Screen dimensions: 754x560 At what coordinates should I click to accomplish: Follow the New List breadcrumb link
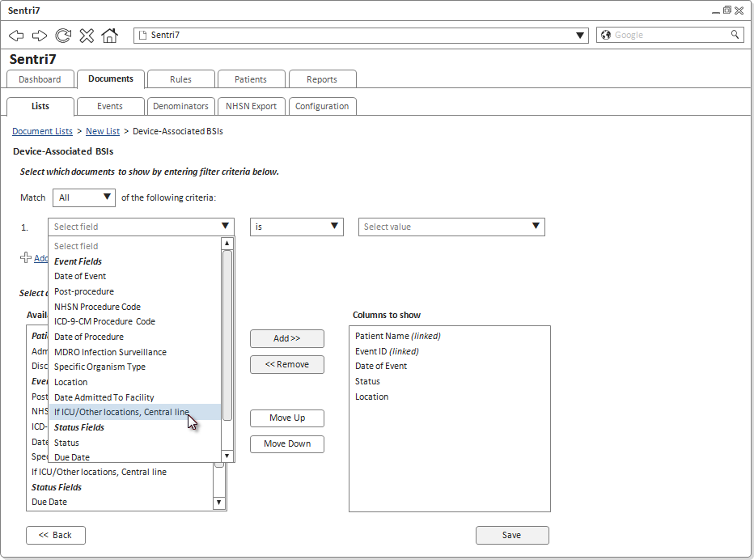[x=103, y=131]
